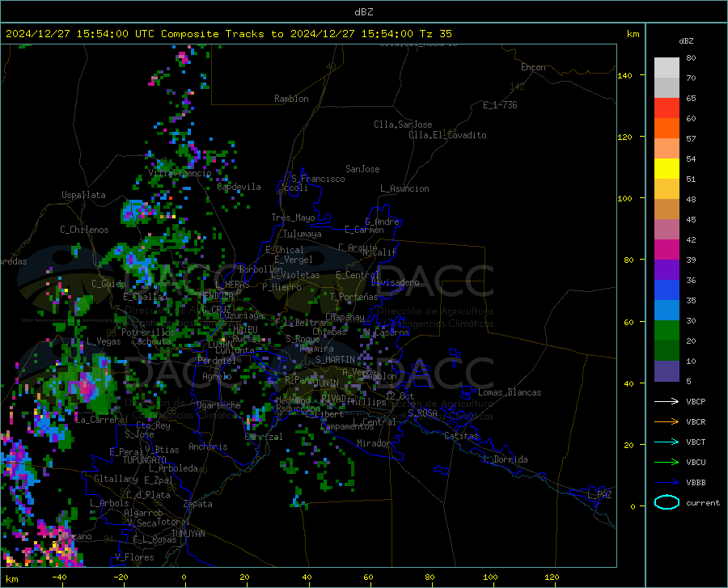Click the 'Lomas_Blancas' label on map
The width and height of the screenshot is (728, 588).
point(510,392)
